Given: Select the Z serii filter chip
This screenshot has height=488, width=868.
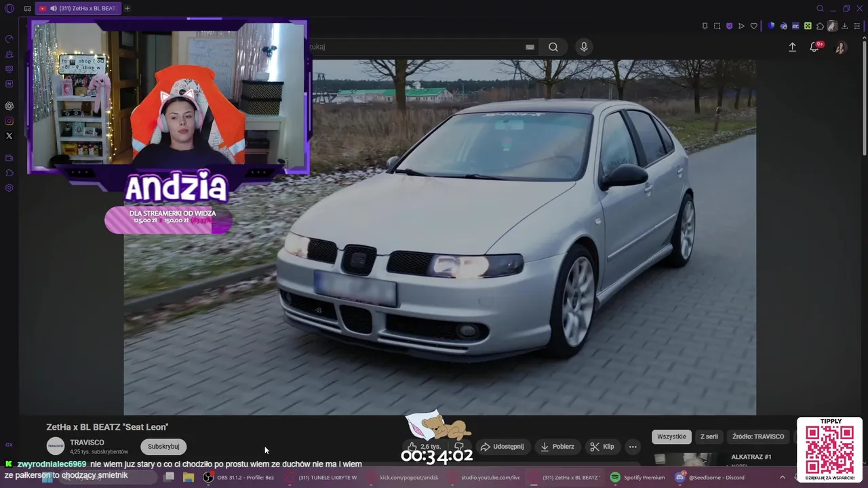Looking at the screenshot, I should (x=709, y=436).
